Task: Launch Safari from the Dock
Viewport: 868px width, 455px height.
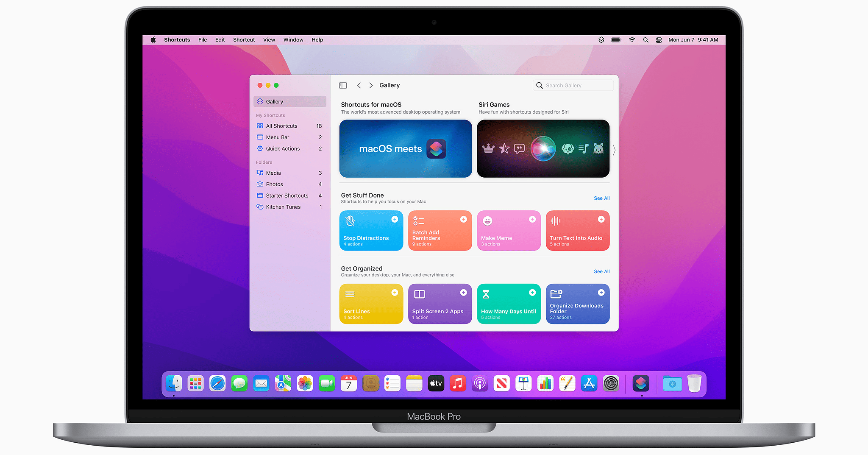Action: coord(217,383)
